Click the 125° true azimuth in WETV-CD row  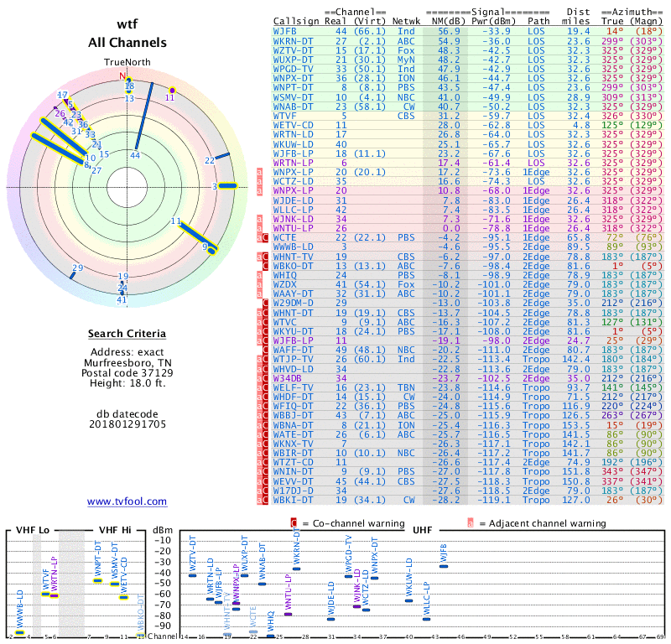coord(612,126)
